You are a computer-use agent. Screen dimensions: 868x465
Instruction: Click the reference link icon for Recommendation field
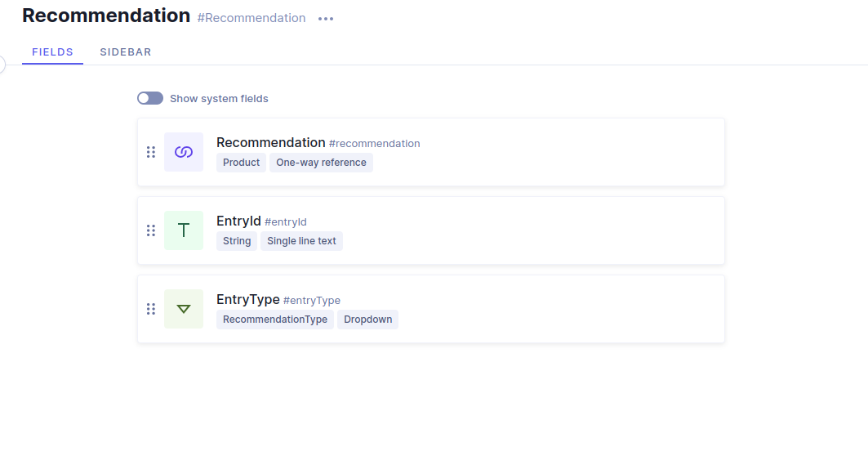(184, 152)
